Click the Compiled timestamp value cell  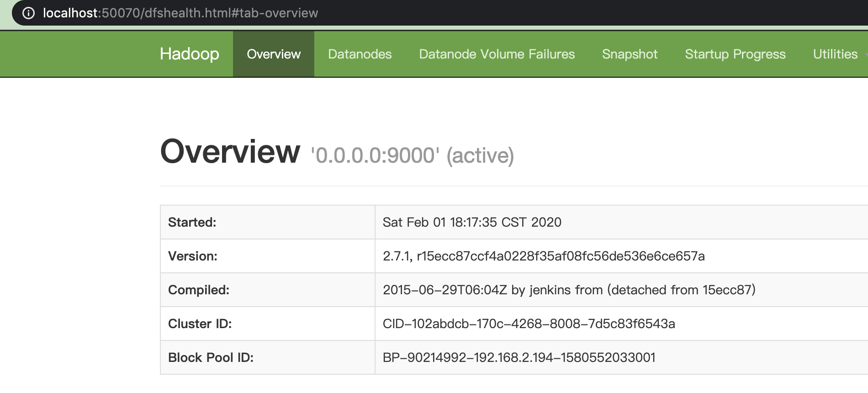pyautogui.click(x=569, y=290)
